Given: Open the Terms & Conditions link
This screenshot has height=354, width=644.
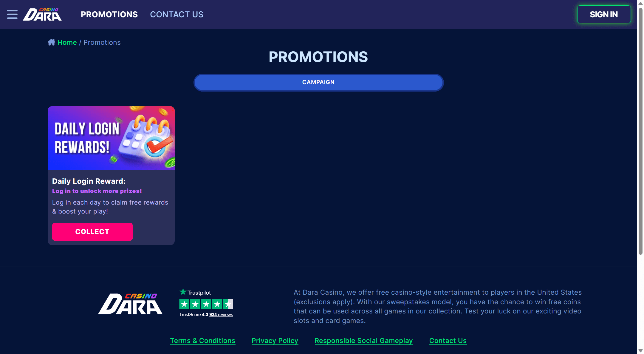Looking at the screenshot, I should tap(202, 341).
